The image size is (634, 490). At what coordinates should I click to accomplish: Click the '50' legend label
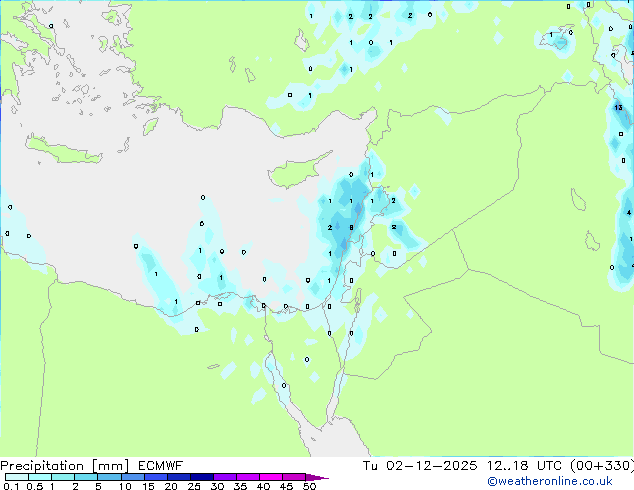tap(310, 486)
